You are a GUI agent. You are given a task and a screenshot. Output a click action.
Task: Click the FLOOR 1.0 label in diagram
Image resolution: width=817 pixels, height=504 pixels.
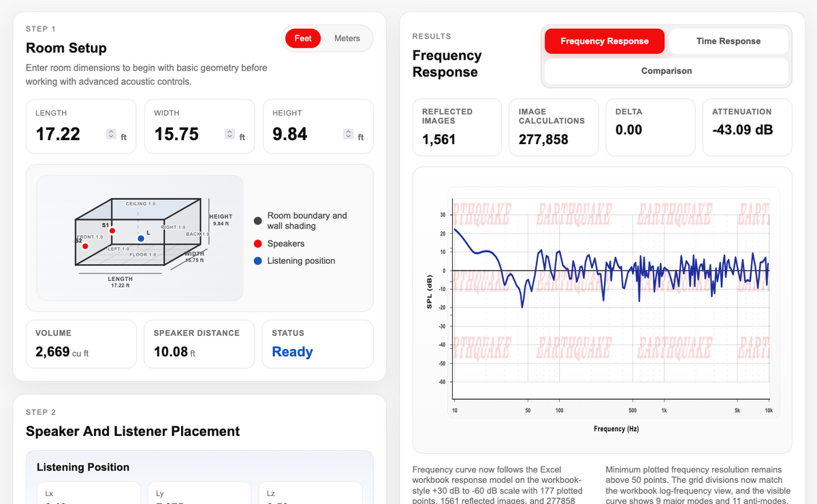tap(143, 255)
